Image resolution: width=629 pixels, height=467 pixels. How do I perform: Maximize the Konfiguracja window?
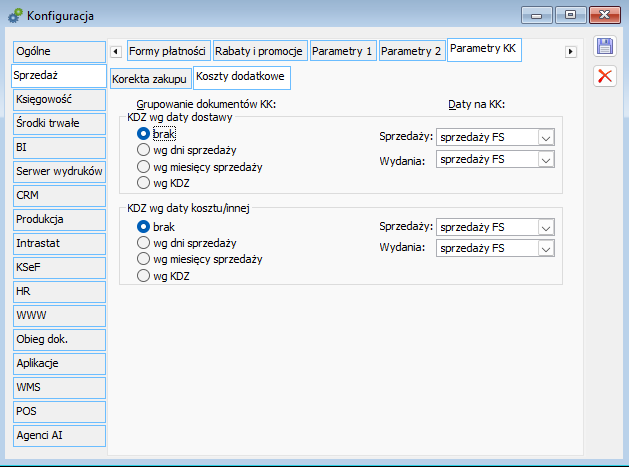(570, 15)
